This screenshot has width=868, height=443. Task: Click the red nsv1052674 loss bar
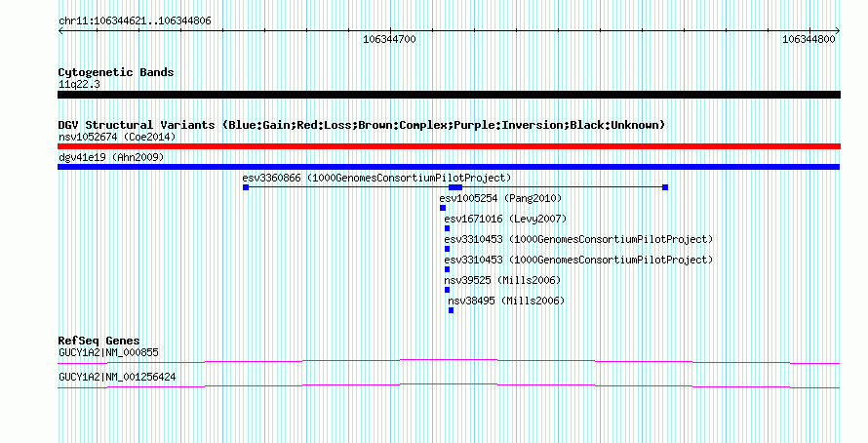[449, 146]
